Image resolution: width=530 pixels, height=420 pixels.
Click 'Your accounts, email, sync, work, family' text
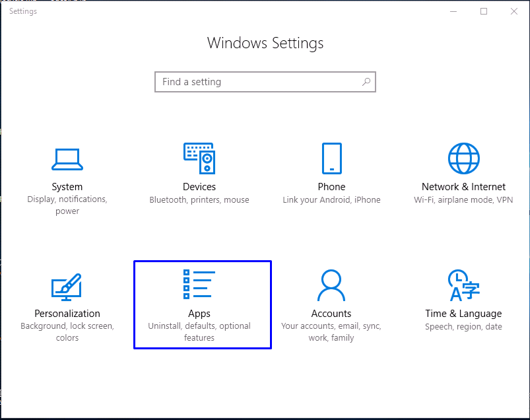tap(331, 332)
